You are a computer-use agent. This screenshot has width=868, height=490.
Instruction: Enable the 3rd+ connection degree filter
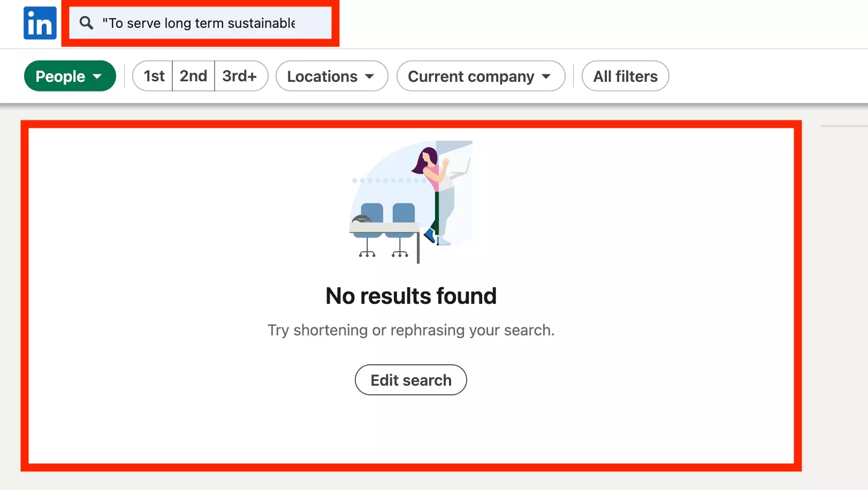tap(241, 76)
